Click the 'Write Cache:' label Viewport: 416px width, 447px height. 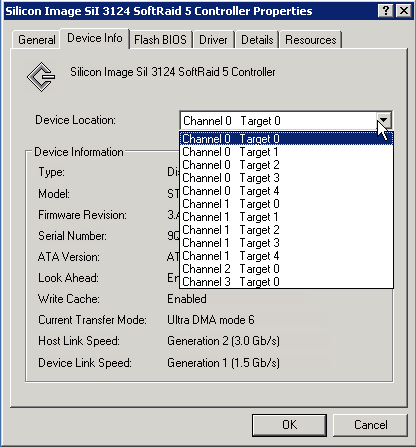[69, 299]
